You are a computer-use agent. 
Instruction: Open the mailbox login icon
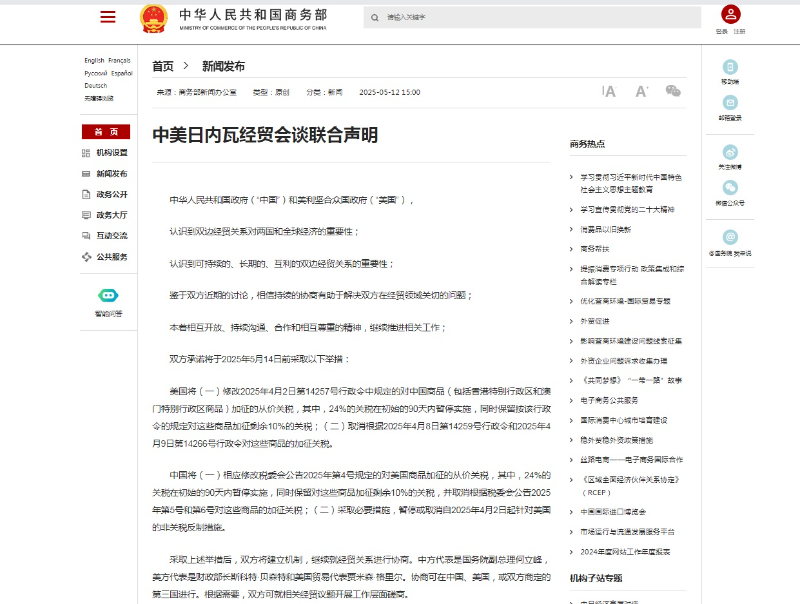coord(730,103)
